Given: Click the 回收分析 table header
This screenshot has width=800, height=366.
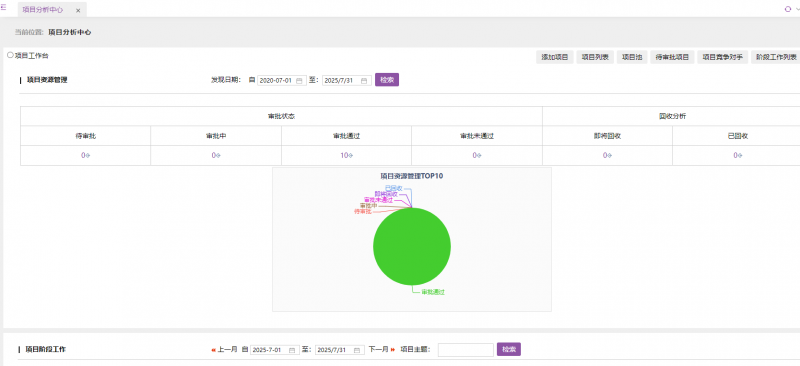Looking at the screenshot, I should pyautogui.click(x=672, y=116).
